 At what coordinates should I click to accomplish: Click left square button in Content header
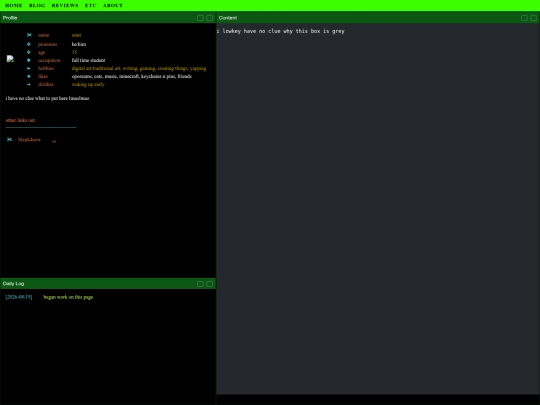pos(524,18)
